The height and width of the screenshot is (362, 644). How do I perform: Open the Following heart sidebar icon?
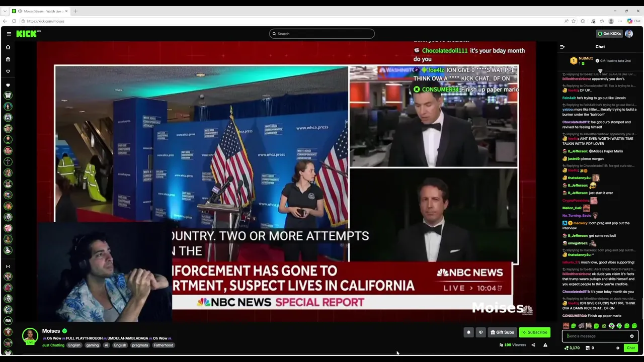point(8,71)
